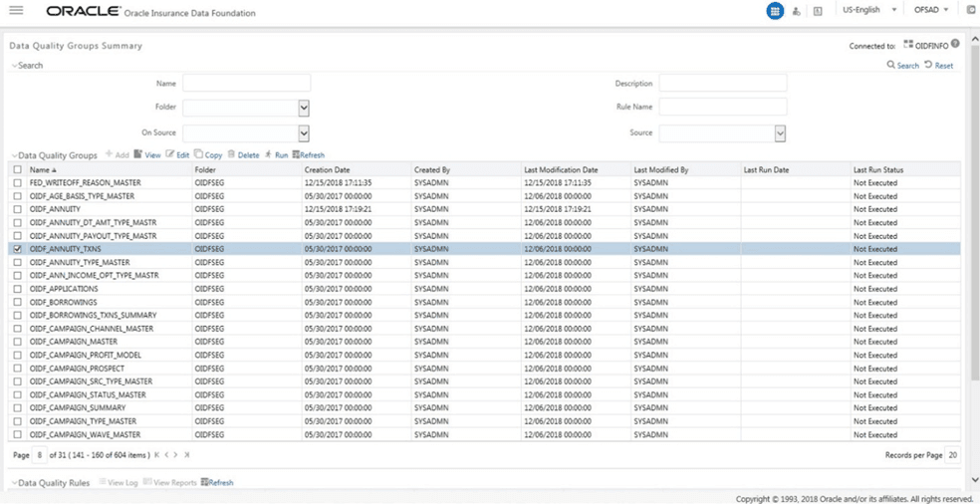Open the hamburger navigation menu
Screen dimensions: 980x504
coord(16,11)
